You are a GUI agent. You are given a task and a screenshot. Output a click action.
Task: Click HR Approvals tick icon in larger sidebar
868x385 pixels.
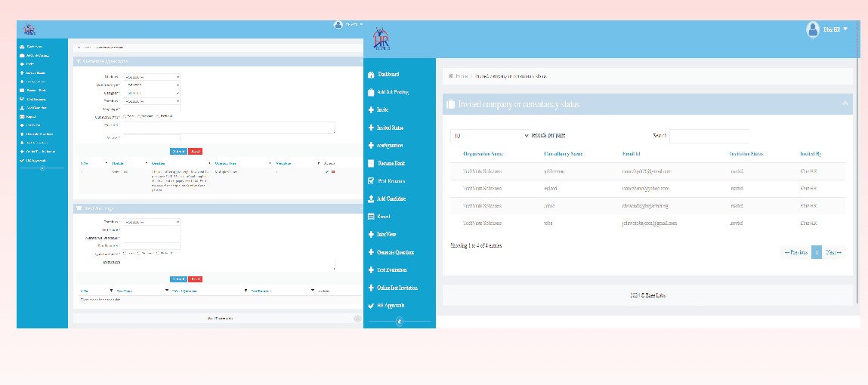[371, 306]
